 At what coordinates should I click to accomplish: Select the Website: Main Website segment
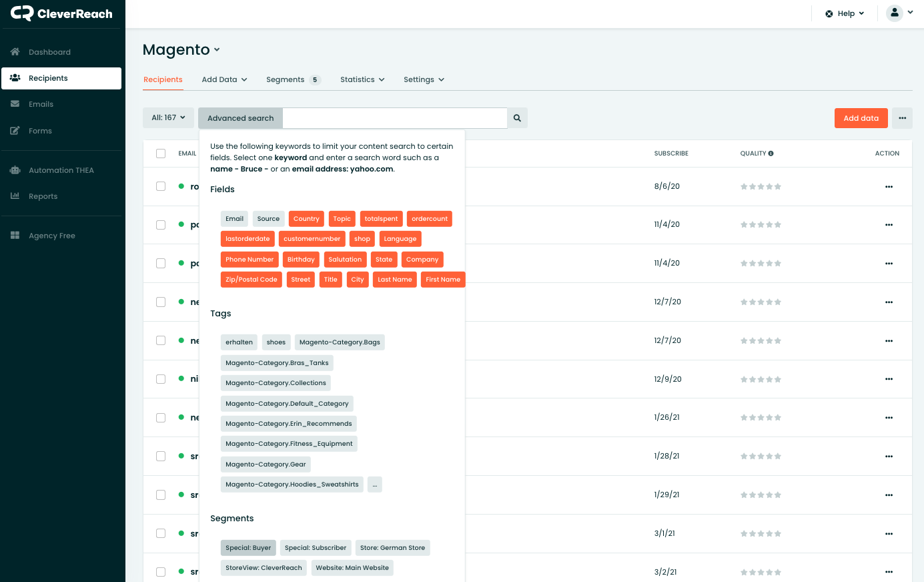tap(352, 568)
